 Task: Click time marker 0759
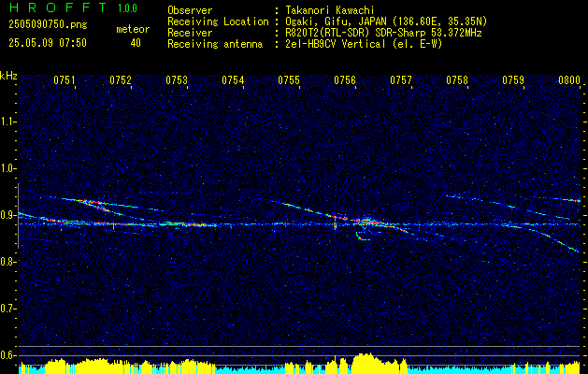[513, 80]
